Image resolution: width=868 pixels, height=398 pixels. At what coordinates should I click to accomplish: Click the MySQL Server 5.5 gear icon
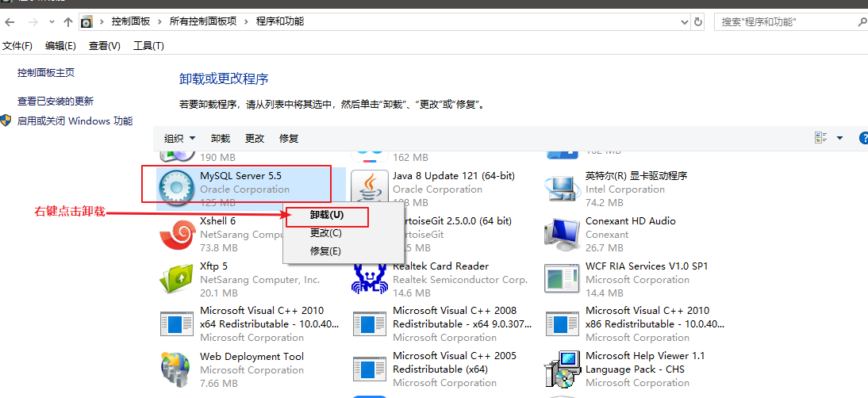point(177,189)
